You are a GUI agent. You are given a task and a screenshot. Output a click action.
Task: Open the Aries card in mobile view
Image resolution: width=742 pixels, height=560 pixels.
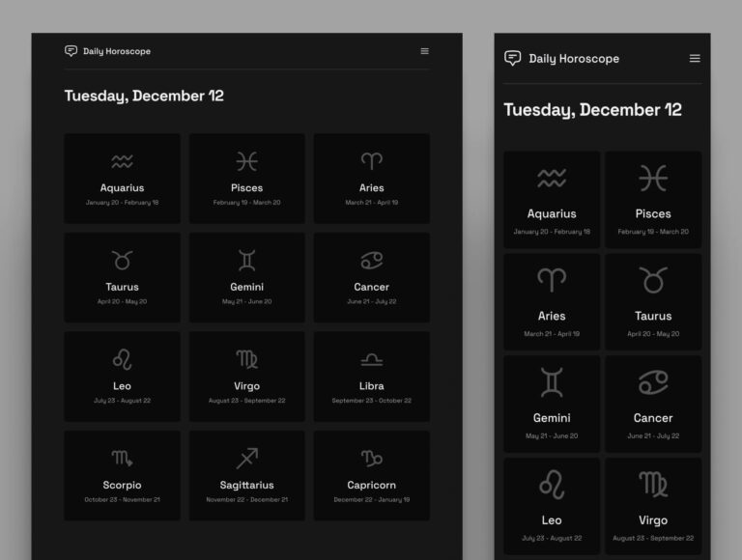click(x=552, y=302)
